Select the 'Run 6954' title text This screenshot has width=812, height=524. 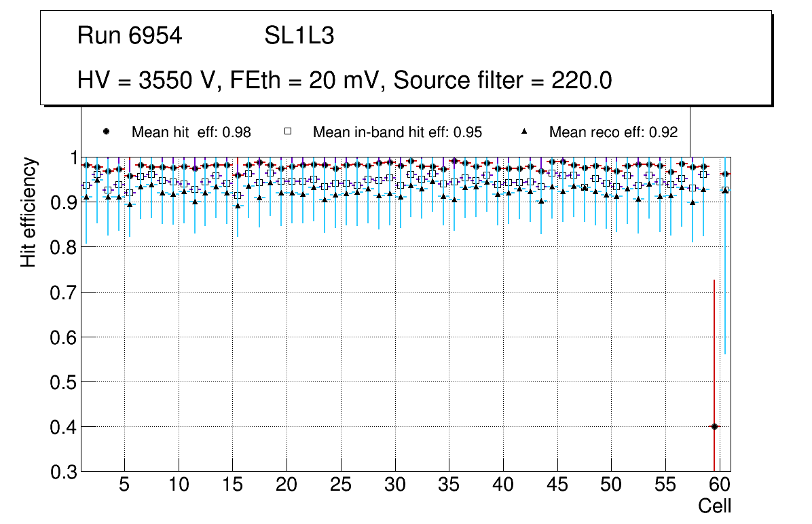[x=130, y=37]
